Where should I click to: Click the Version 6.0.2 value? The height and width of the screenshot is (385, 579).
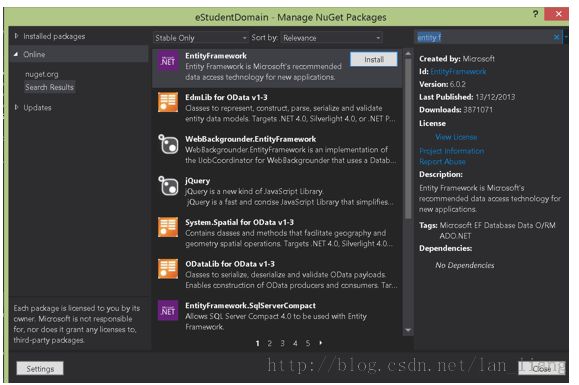click(x=458, y=84)
